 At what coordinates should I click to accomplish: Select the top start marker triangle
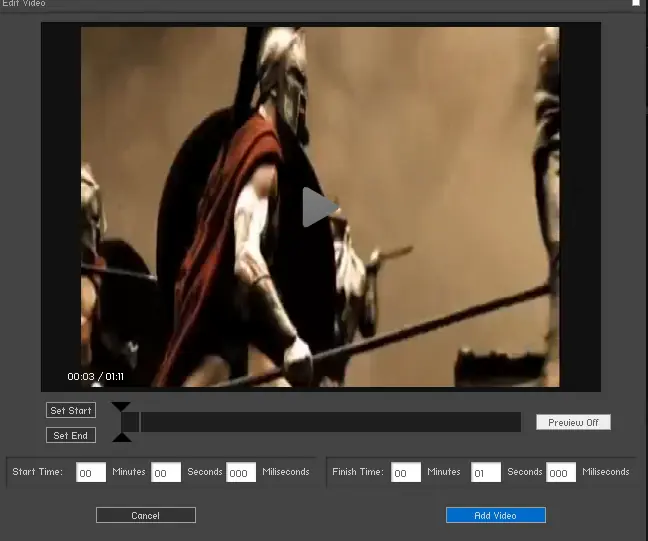121,406
